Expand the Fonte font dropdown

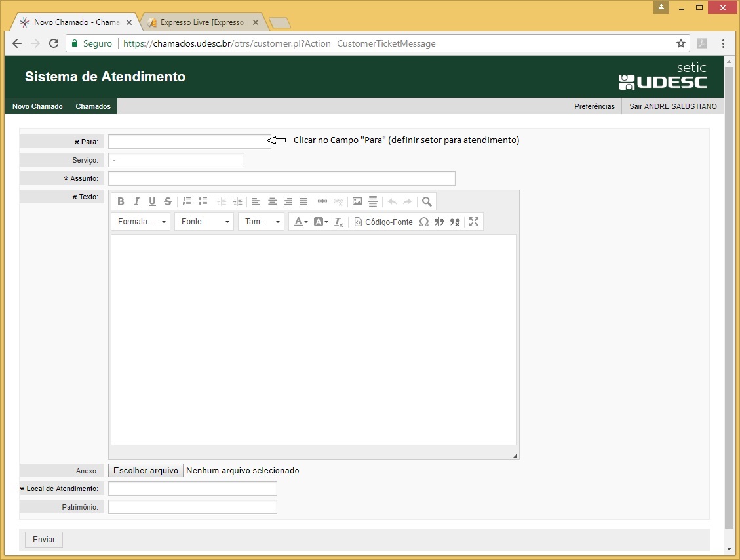(204, 222)
